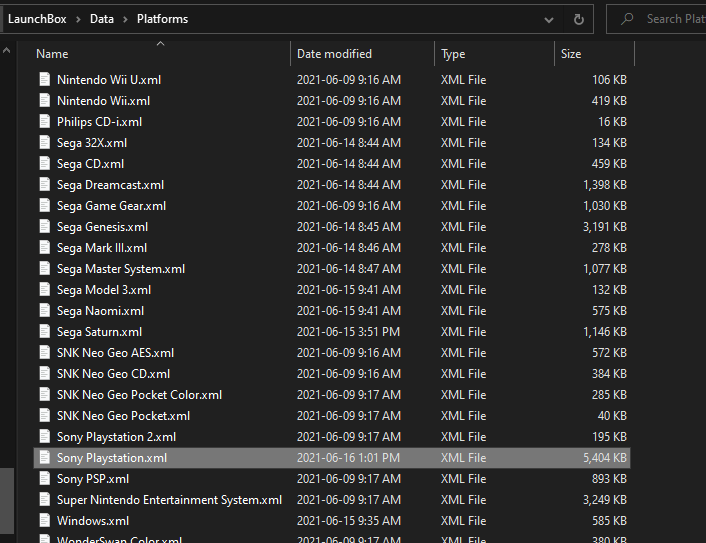The image size is (706, 543).
Task: Select the Sega CD.xml file name
Action: 91,163
